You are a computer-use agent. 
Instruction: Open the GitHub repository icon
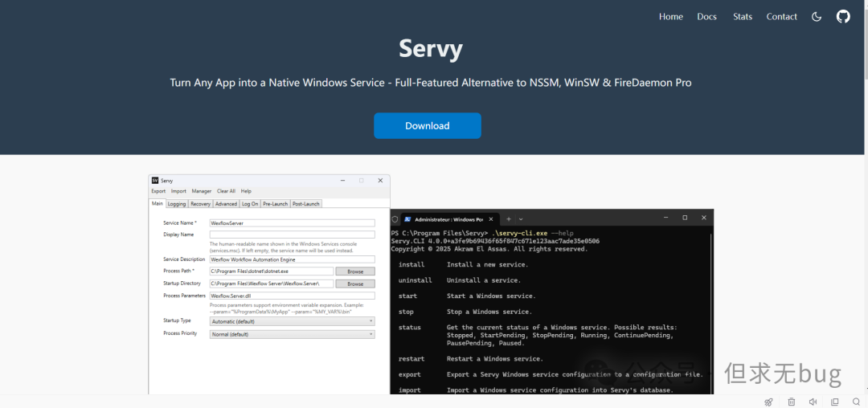click(843, 16)
